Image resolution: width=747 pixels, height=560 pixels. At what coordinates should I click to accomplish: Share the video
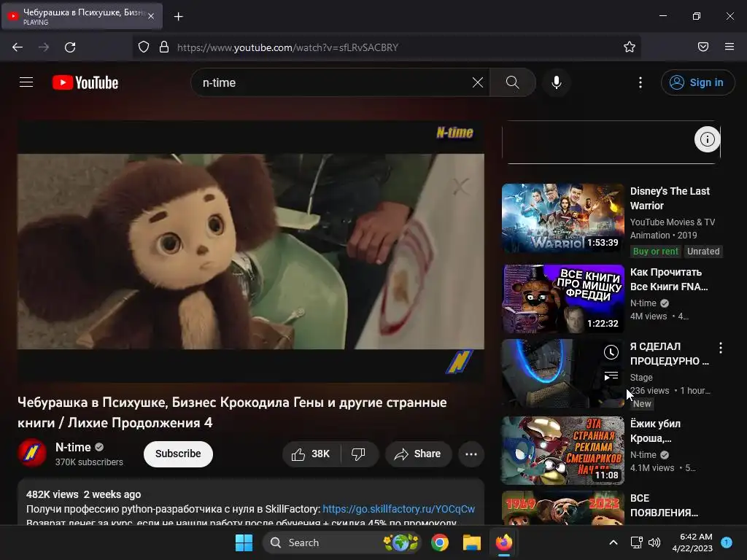[x=418, y=454]
